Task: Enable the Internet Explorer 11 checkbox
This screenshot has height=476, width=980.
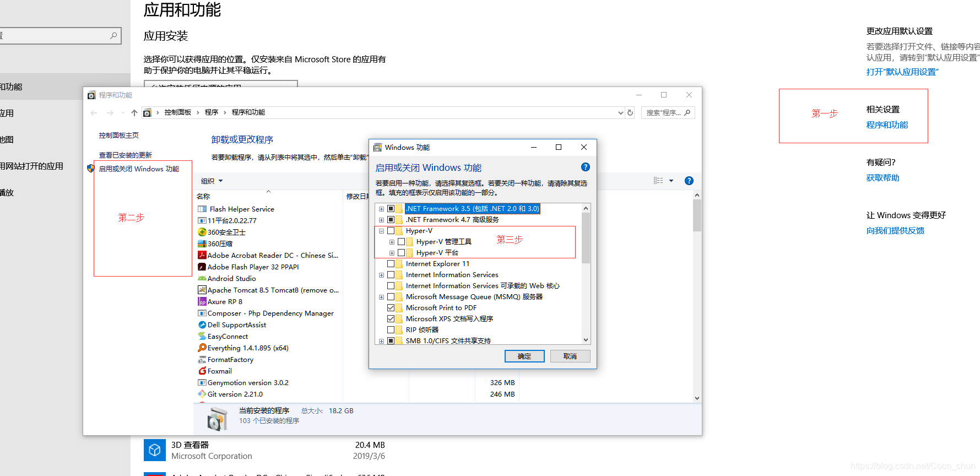Action: pos(391,264)
